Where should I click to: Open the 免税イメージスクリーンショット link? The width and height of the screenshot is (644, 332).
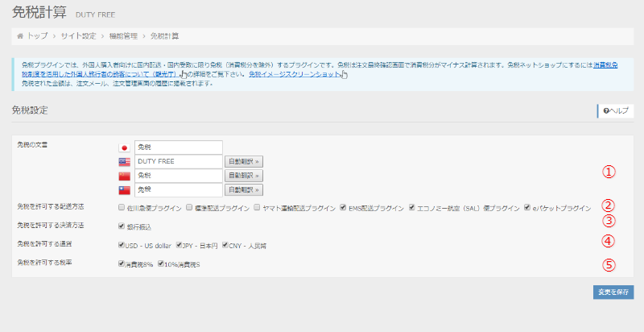(293, 75)
